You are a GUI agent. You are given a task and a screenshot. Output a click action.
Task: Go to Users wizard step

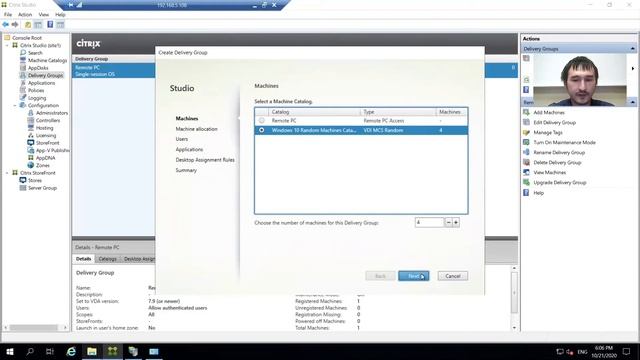(182, 139)
